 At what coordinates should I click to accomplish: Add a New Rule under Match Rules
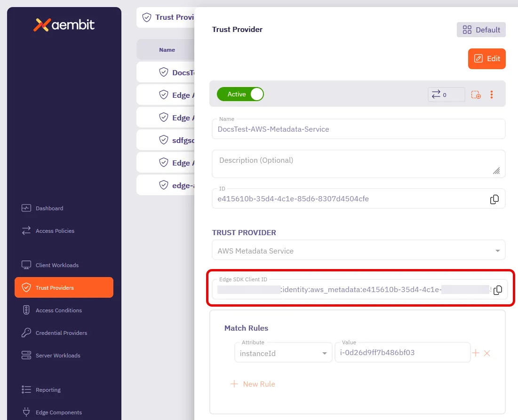coord(253,384)
